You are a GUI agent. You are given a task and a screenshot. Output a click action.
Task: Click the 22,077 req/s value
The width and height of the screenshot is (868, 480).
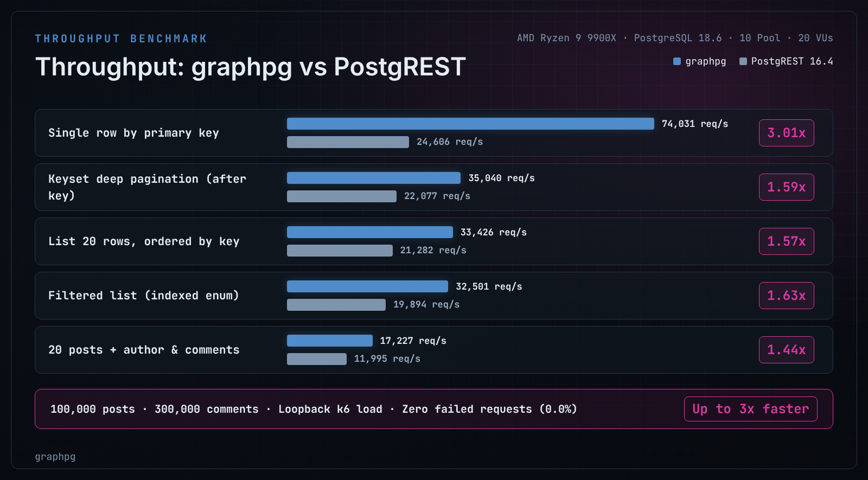pos(437,196)
